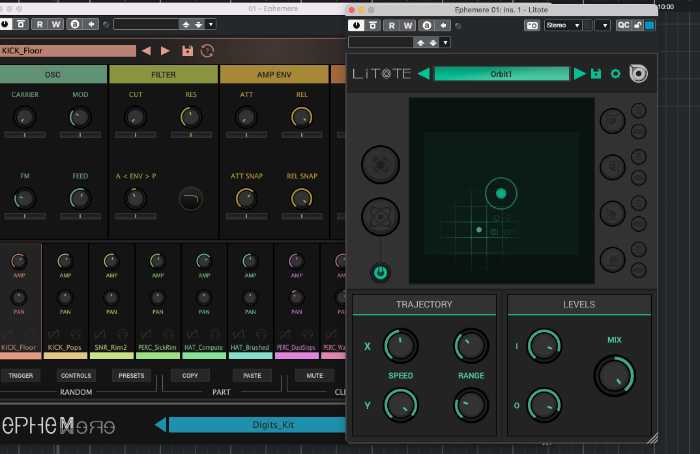The width and height of the screenshot is (700, 454).
Task: Click the MUTE button
Action: tap(315, 375)
